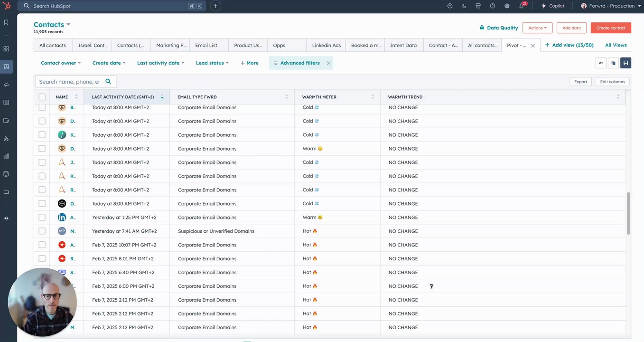Switch to the Linkedin Ads view tab
The width and height of the screenshot is (644, 342).
[x=326, y=45]
